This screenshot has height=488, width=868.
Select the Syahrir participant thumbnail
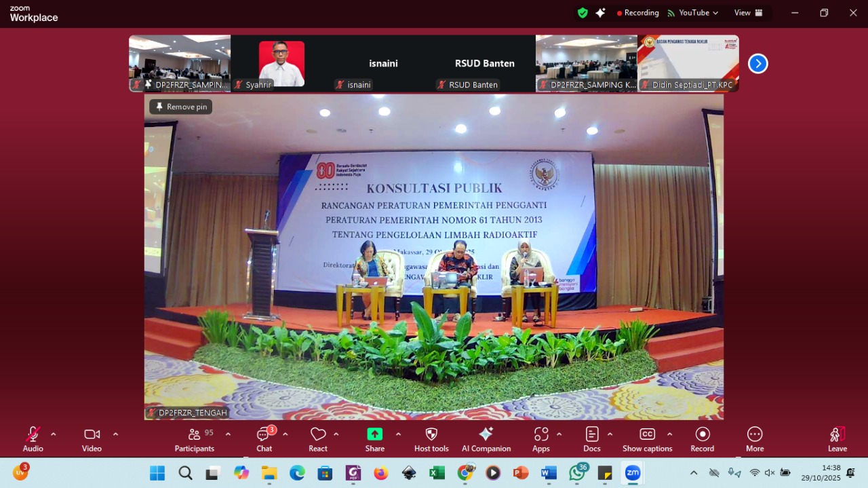pos(281,63)
